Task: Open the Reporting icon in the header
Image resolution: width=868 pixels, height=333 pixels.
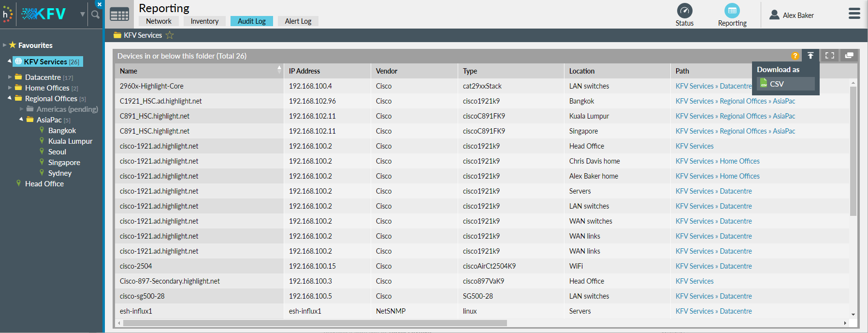Action: pyautogui.click(x=732, y=11)
